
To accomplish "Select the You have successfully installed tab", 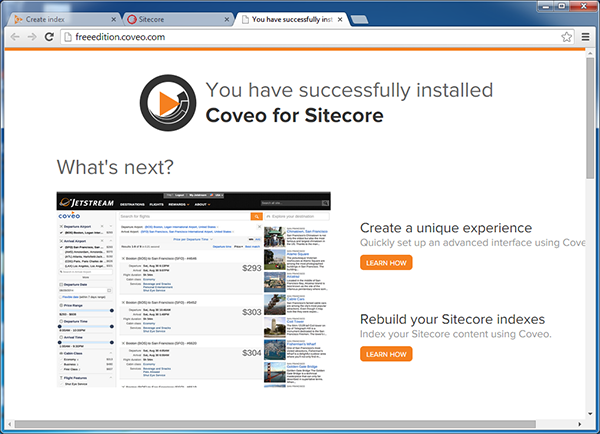I will [292, 19].
